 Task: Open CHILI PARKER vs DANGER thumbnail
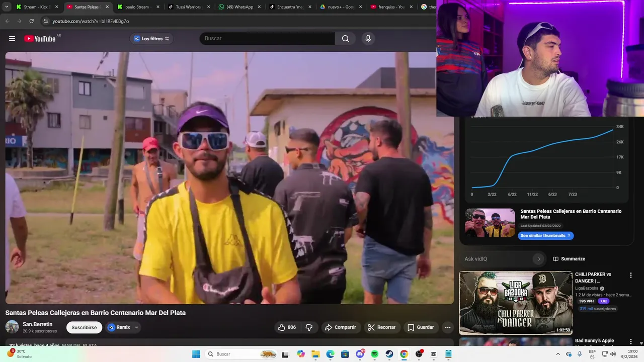[x=516, y=303]
